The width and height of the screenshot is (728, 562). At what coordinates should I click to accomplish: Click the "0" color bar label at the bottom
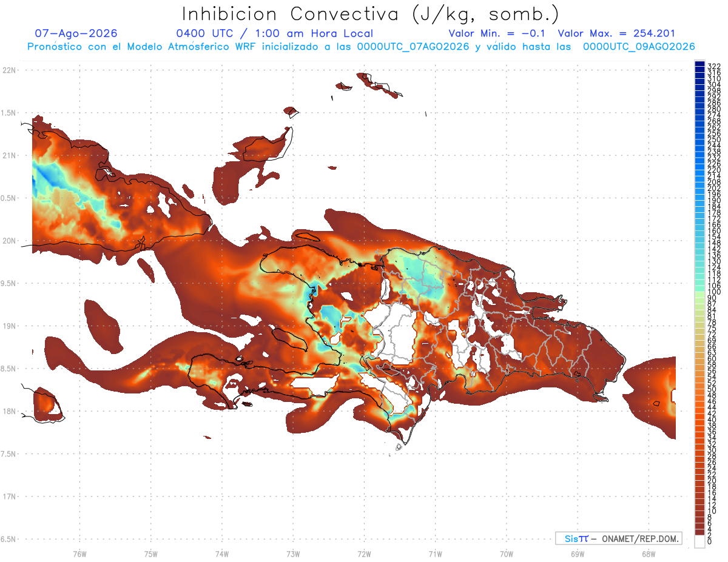(709, 541)
